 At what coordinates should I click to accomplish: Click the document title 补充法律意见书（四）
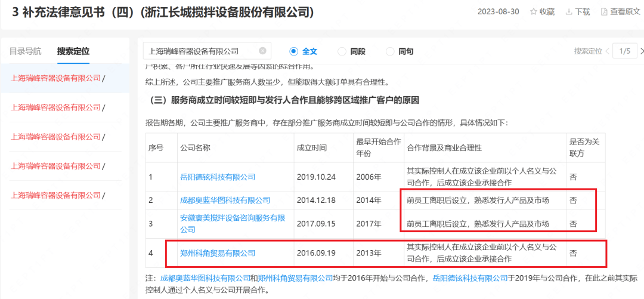pyautogui.click(x=163, y=12)
